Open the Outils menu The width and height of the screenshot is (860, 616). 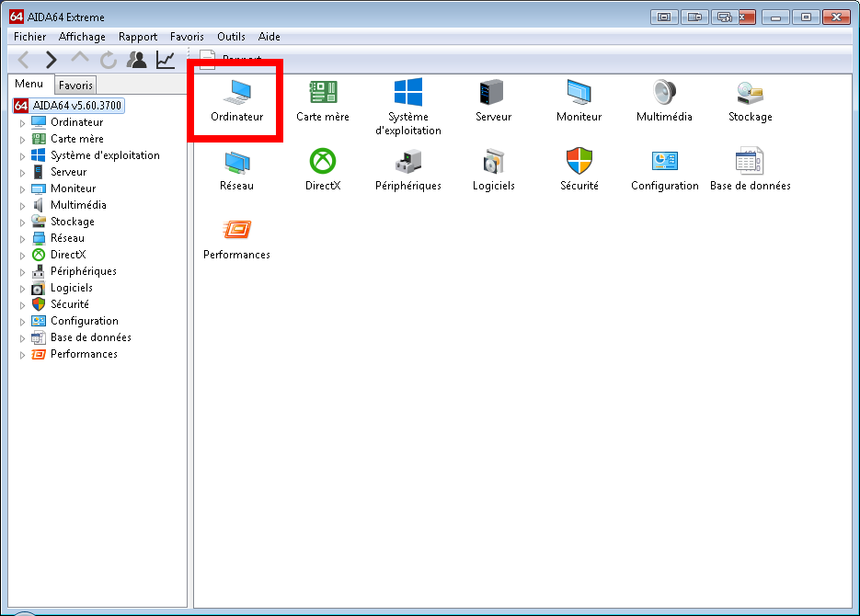pyautogui.click(x=231, y=36)
